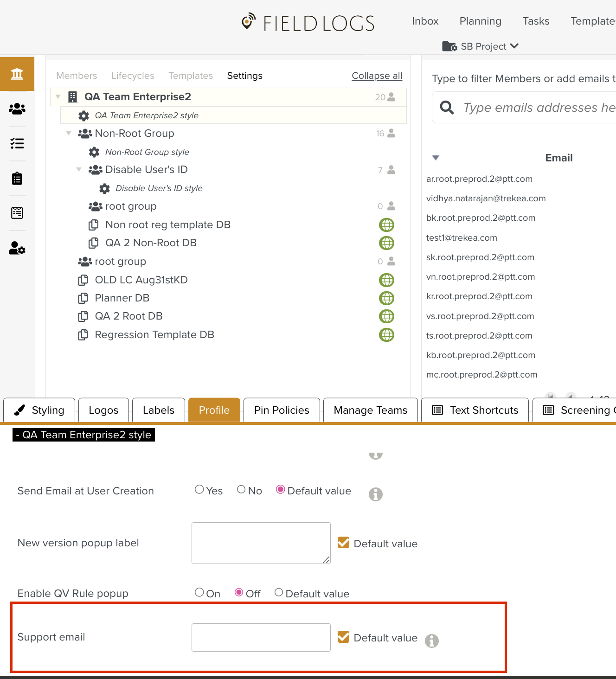
Task: Switch to the Pin Policies tab
Action: click(x=282, y=410)
